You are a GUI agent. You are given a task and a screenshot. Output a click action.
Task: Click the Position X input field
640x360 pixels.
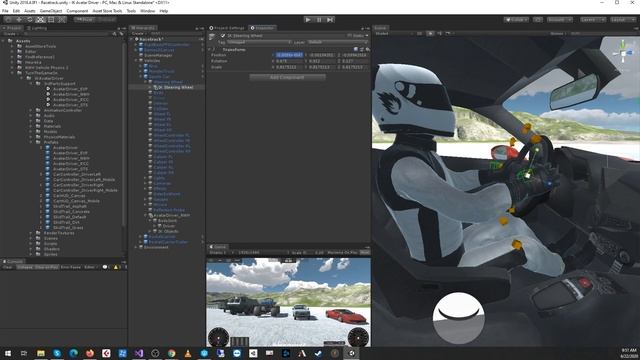click(x=289, y=55)
